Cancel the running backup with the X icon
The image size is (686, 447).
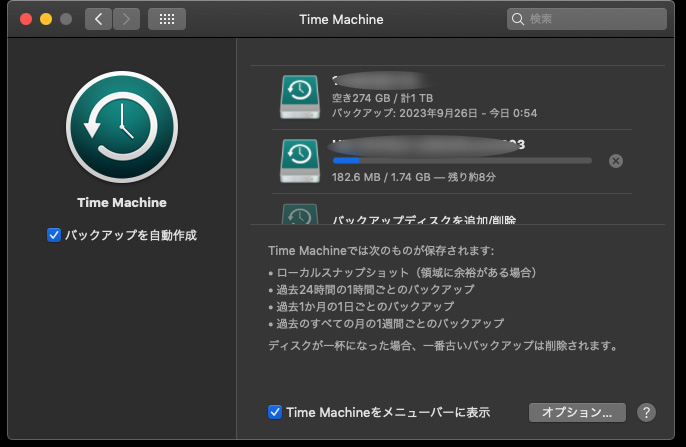click(616, 161)
